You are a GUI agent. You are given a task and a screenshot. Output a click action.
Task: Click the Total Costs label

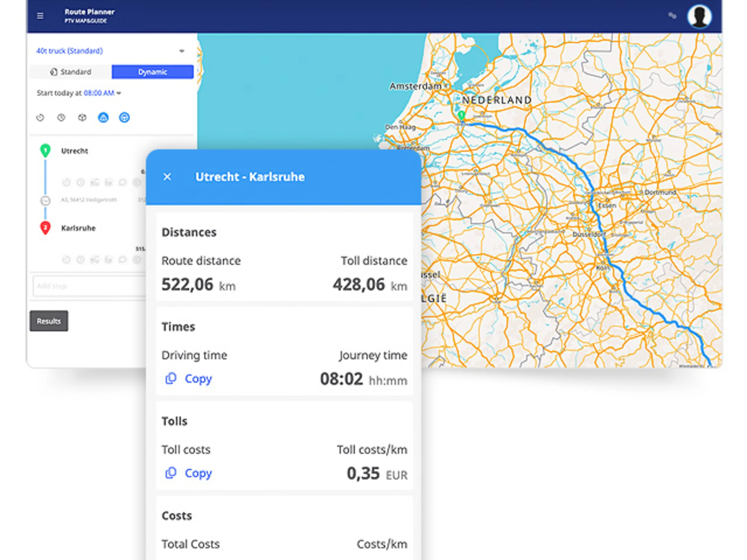(x=191, y=544)
